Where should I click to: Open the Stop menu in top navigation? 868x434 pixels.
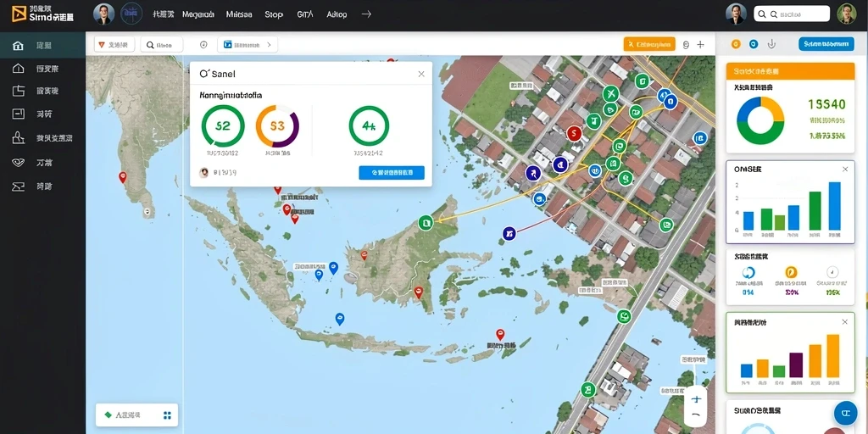pyautogui.click(x=274, y=14)
